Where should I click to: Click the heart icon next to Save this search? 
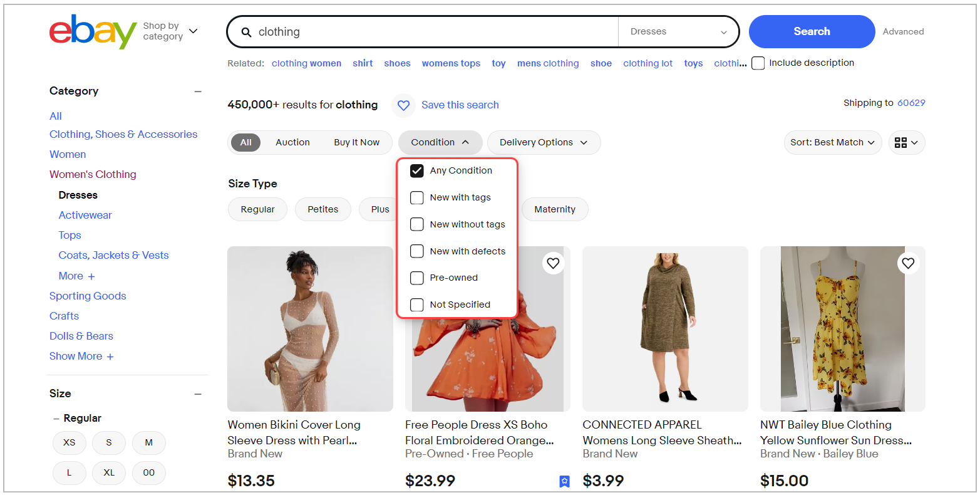403,105
